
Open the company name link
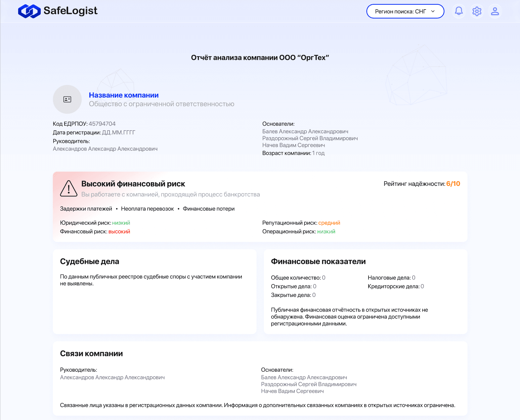point(124,95)
